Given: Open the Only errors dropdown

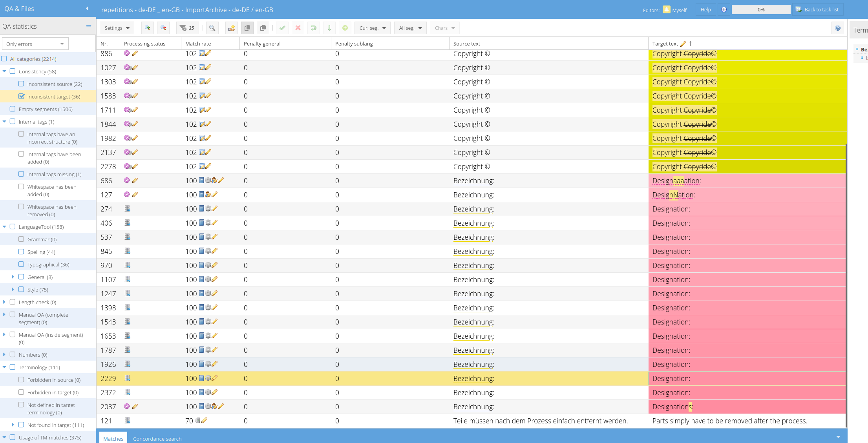Looking at the screenshot, I should point(35,44).
